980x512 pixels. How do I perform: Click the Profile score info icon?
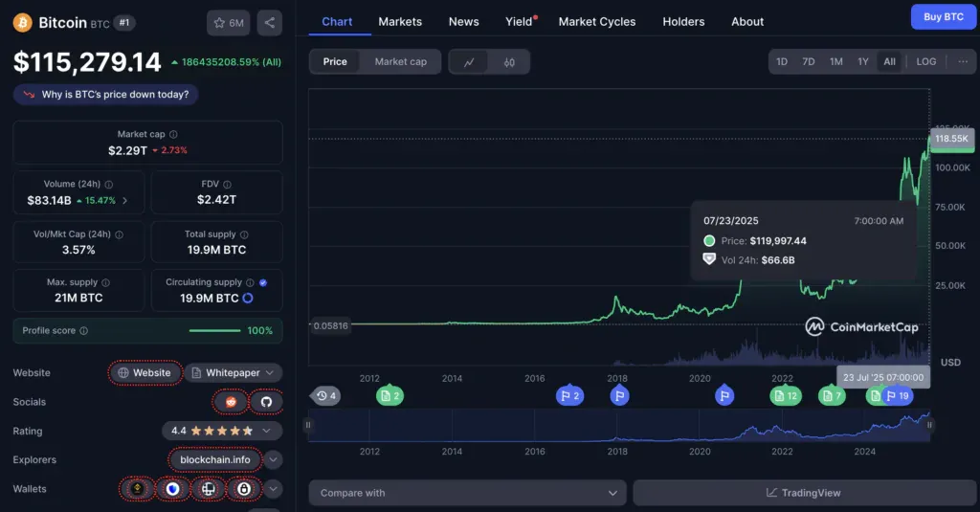84,331
